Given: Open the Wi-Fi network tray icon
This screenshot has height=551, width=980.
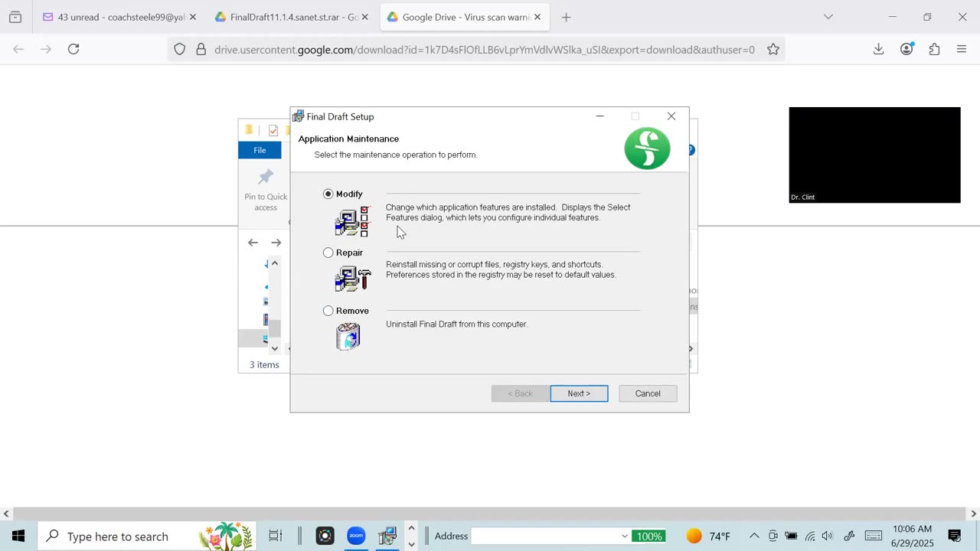Looking at the screenshot, I should click(810, 536).
